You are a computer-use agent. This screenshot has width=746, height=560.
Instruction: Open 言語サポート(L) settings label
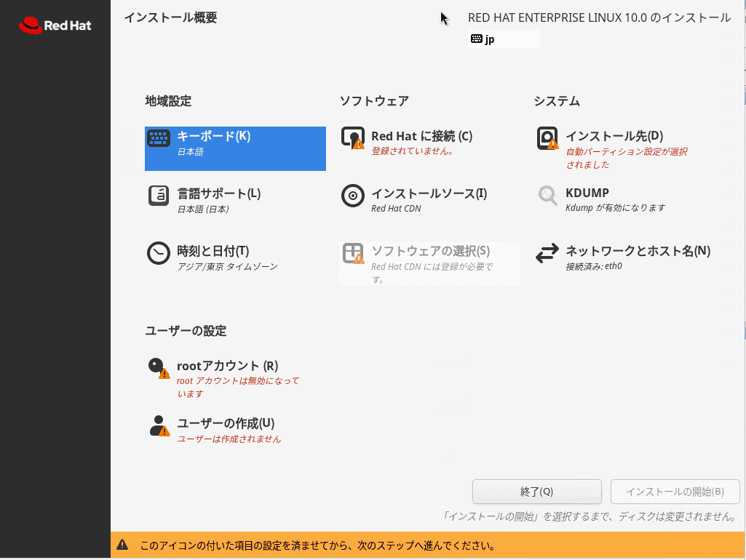coord(219,193)
